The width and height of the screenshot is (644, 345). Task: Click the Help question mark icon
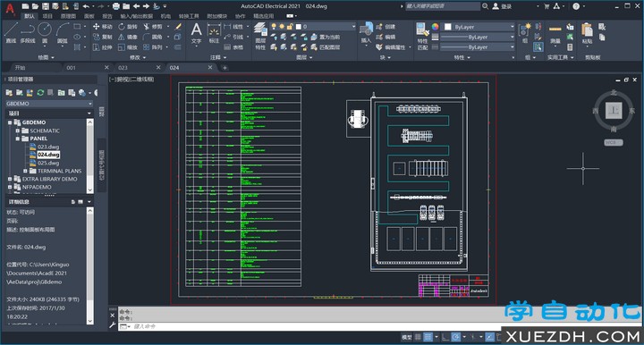tap(576, 6)
